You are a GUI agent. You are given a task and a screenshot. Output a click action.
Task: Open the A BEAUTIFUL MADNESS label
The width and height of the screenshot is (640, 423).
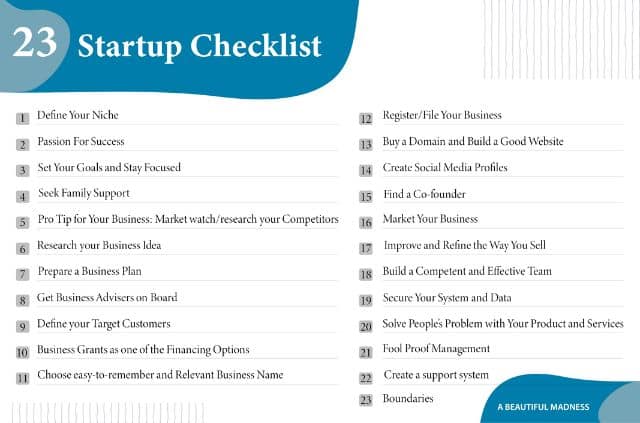coord(543,407)
